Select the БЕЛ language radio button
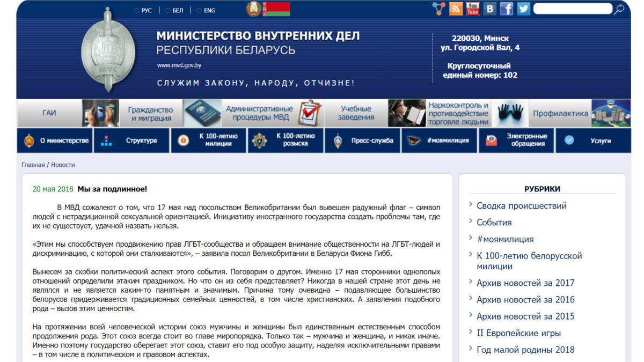Image resolution: width=644 pixels, height=362 pixels. [167, 10]
